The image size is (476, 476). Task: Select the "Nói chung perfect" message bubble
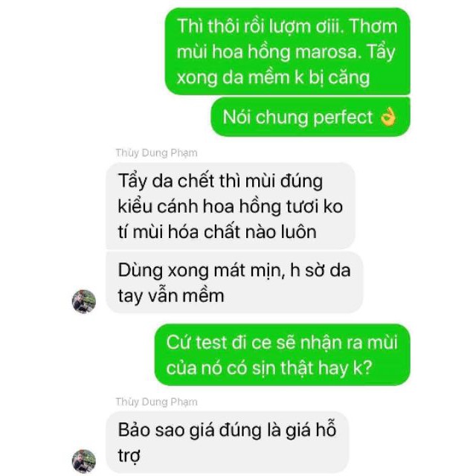(310, 117)
